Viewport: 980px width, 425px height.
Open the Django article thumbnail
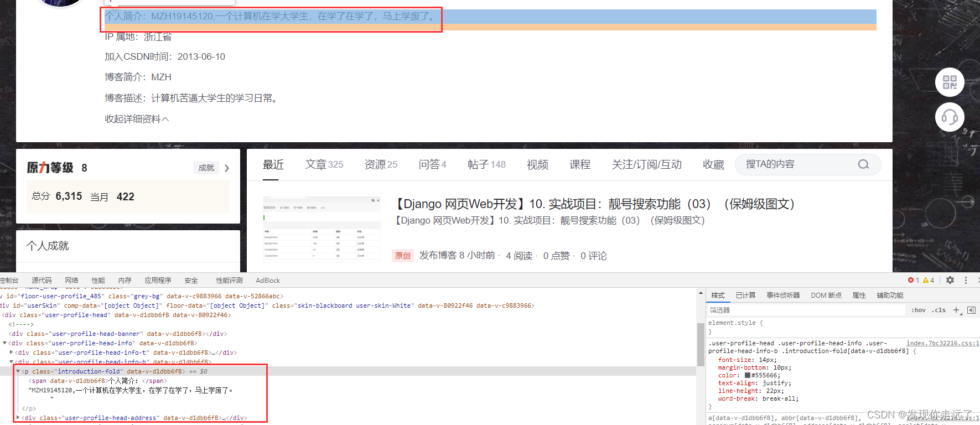pos(322,229)
